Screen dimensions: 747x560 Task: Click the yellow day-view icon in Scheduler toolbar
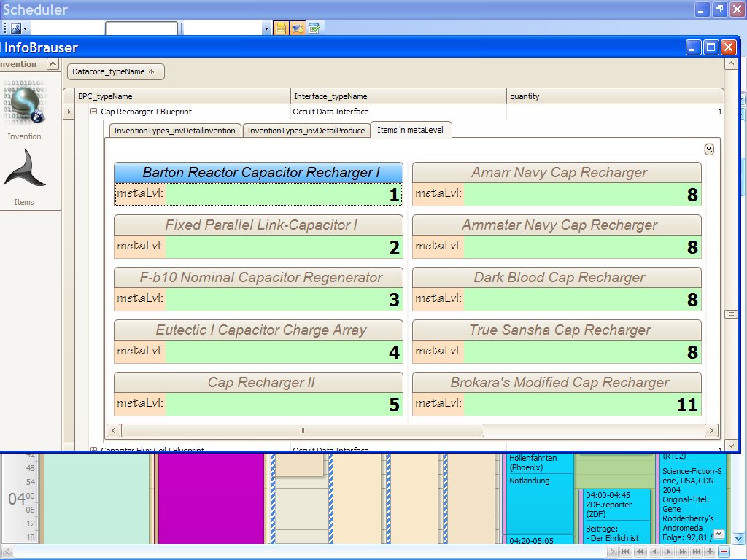click(x=281, y=28)
